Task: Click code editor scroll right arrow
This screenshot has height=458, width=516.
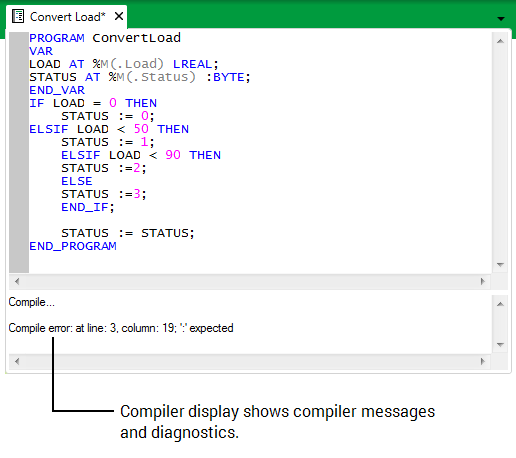Action: click(x=483, y=281)
